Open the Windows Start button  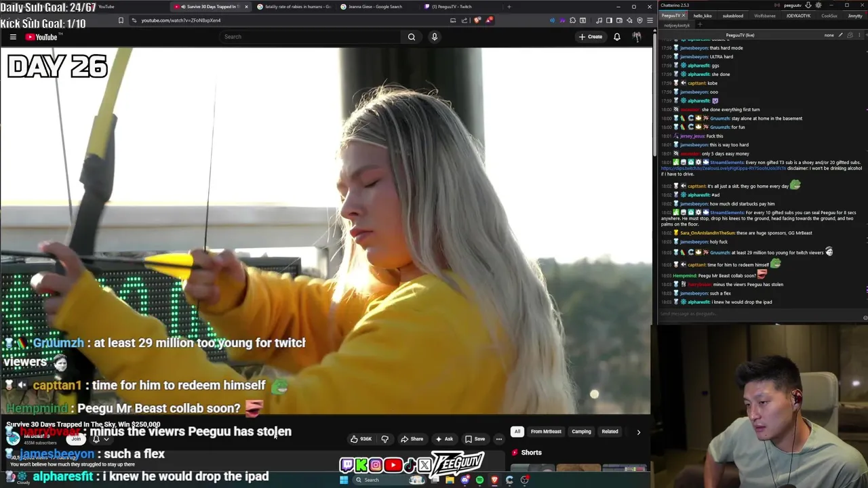click(x=344, y=480)
